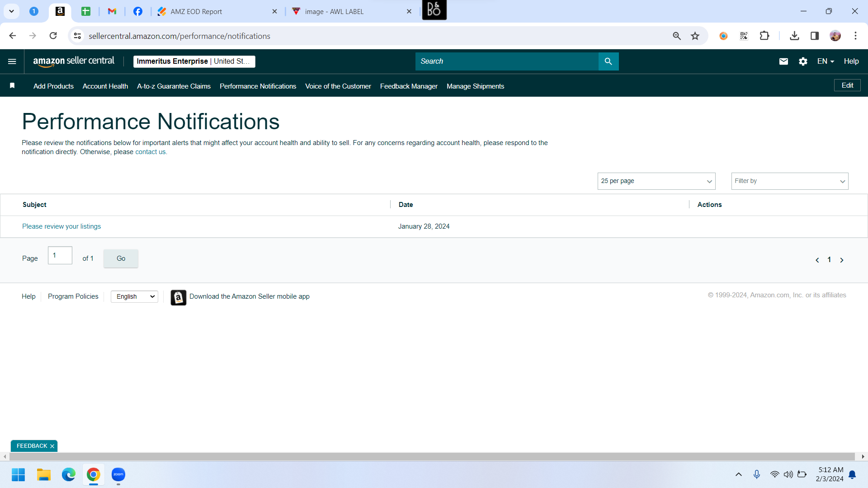
Task: Open the Extensions puzzle icon
Action: click(764, 36)
